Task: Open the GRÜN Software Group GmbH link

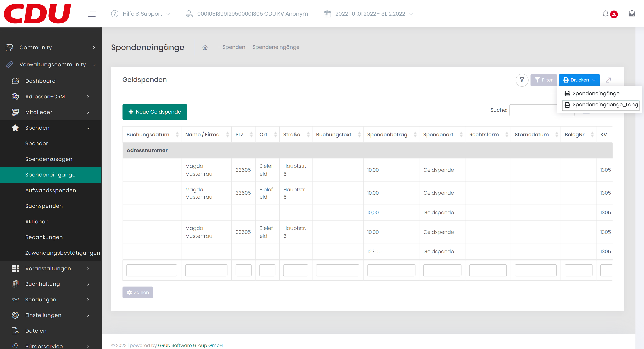Action: (x=190, y=345)
